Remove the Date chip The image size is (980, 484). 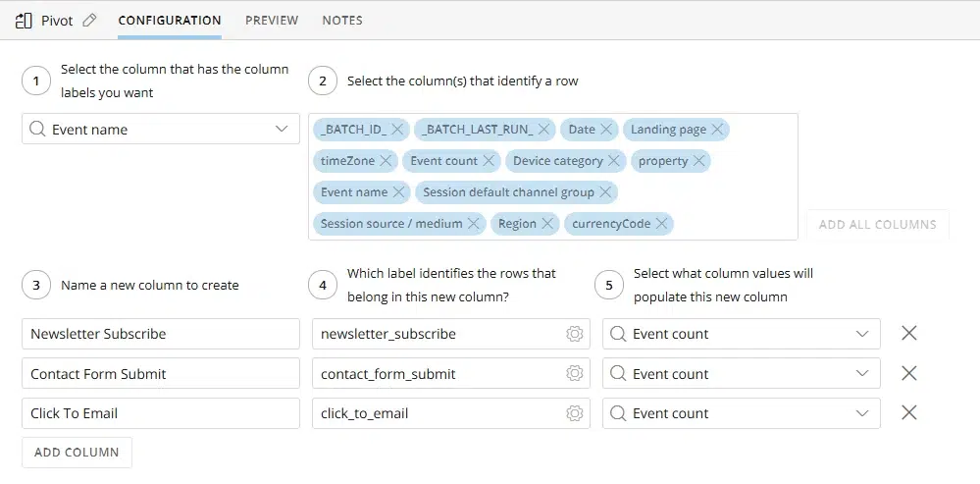pos(606,130)
